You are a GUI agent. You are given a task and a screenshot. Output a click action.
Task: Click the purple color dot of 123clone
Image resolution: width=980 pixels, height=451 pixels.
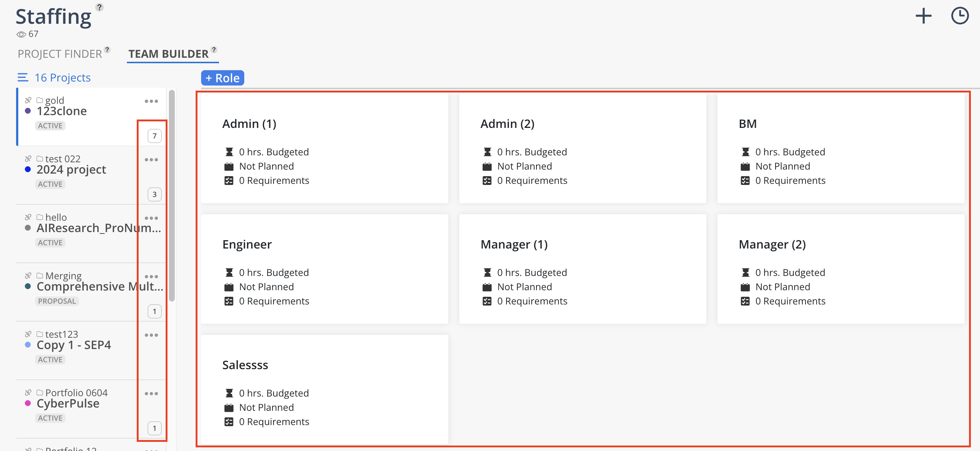point(28,111)
